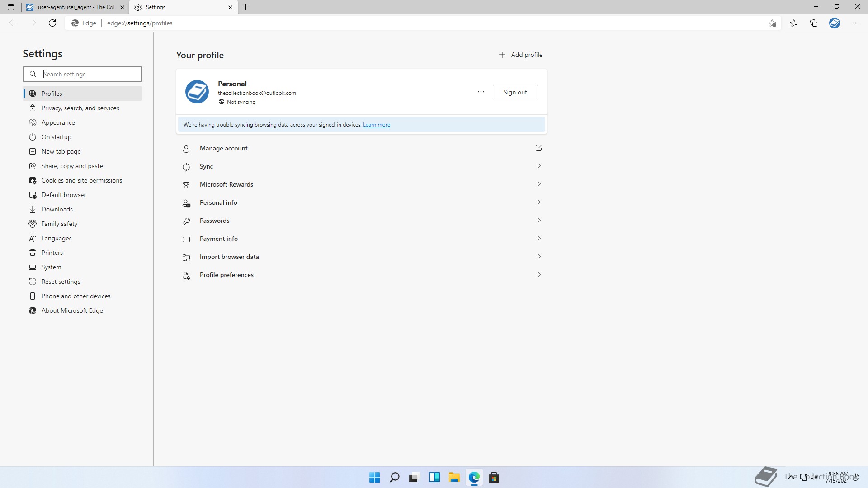
Task: Open Task View in taskbar
Action: [x=414, y=477]
